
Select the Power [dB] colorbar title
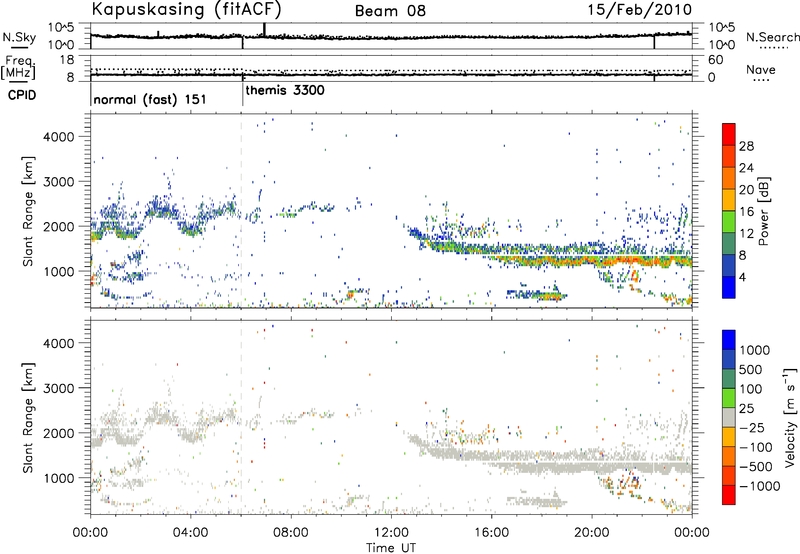coord(763,211)
